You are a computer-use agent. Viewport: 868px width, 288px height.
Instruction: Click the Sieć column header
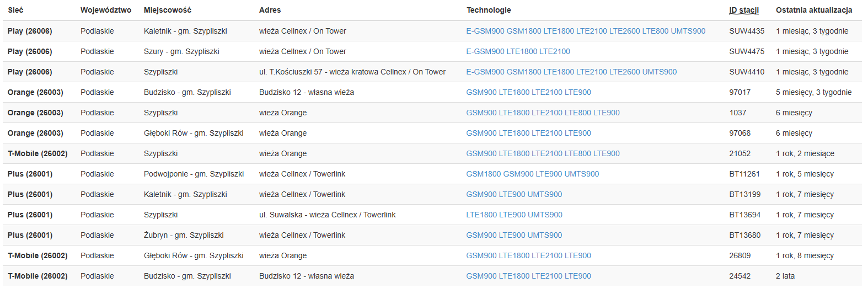15,10
